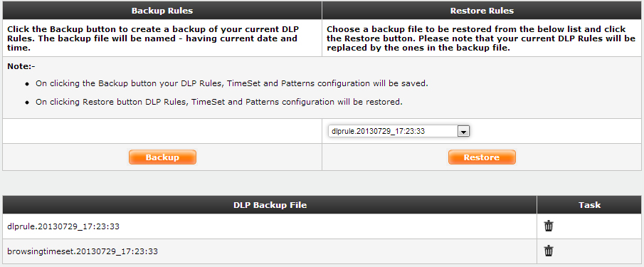644x267 pixels.
Task: Click bullet point before first note line
Action: tap(27, 84)
